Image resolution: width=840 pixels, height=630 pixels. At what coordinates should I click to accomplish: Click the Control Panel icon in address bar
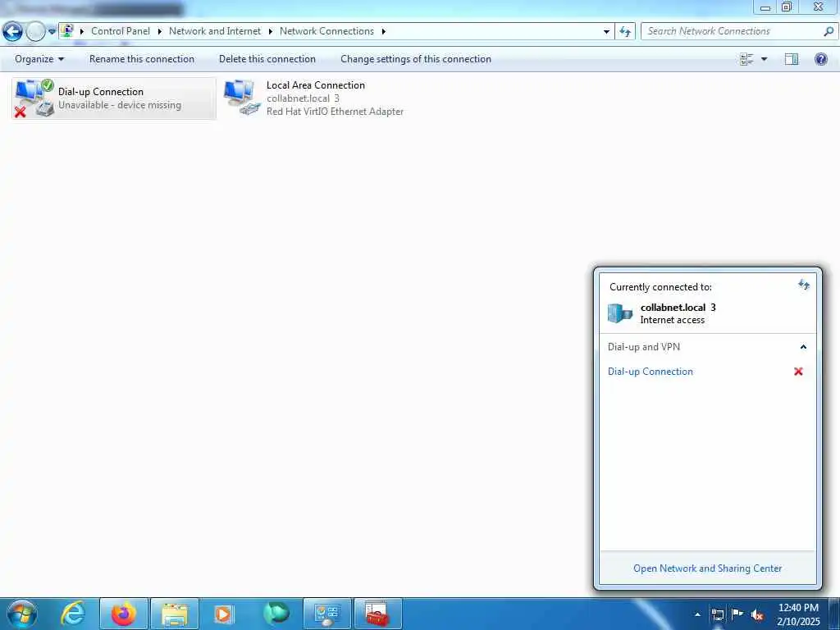[x=67, y=31]
